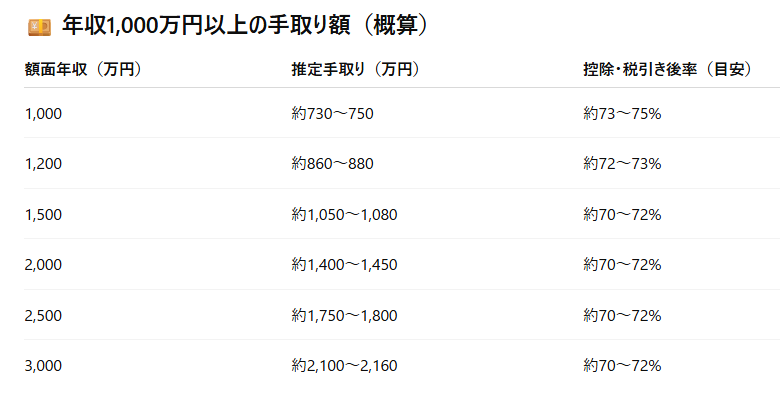Image resolution: width=780 pixels, height=407 pixels.
Task: Click the 約1,750～1,800 take-home cell
Action: [344, 316]
